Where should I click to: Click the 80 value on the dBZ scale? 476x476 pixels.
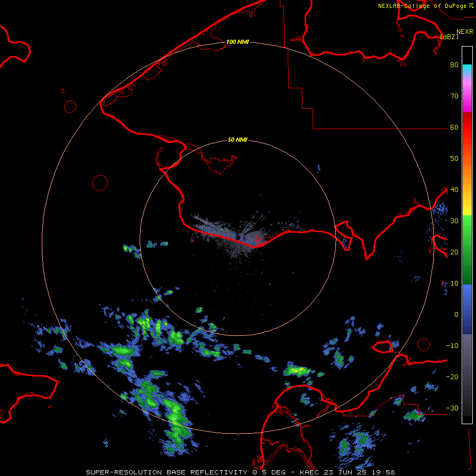454,65
